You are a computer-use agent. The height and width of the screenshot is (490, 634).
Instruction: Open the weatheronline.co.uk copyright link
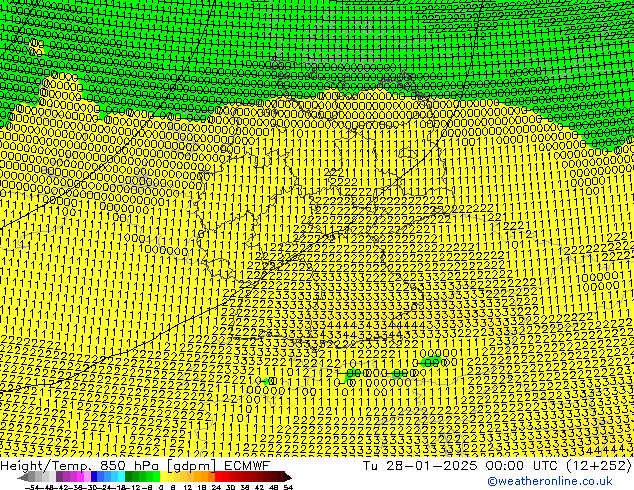[550, 481]
